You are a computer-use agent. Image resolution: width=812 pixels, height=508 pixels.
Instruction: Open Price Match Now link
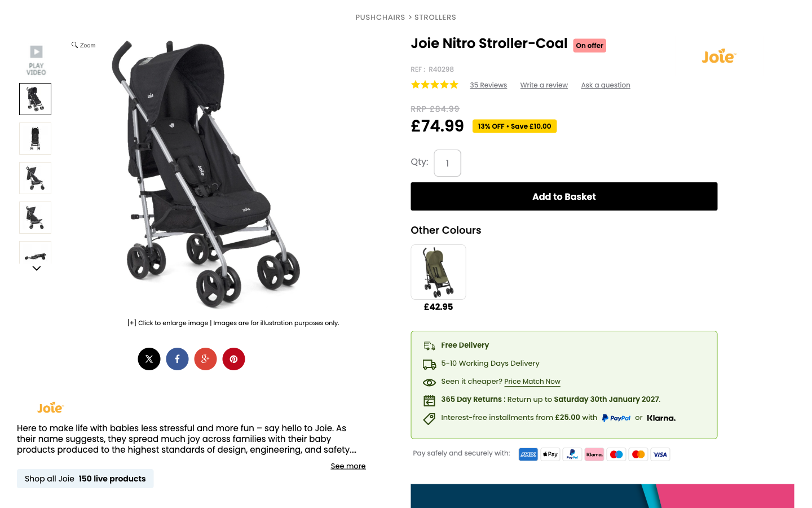pos(532,382)
